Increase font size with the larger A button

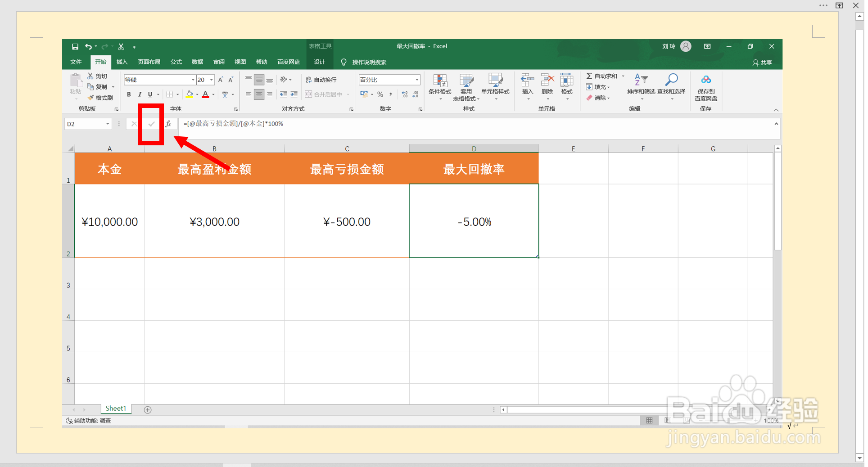221,80
